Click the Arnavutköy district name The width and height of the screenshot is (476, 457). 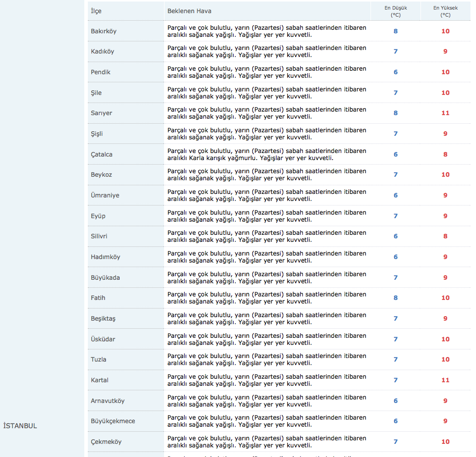click(x=108, y=401)
